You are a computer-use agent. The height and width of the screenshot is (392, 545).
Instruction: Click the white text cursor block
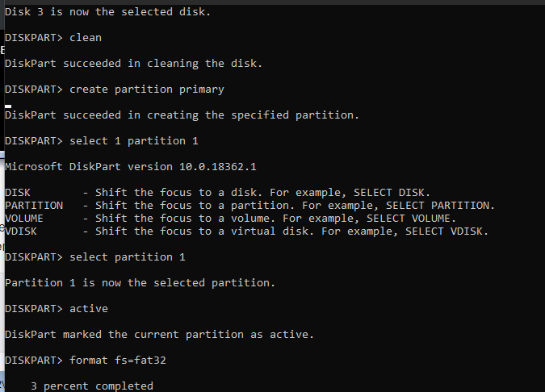pos(8,106)
